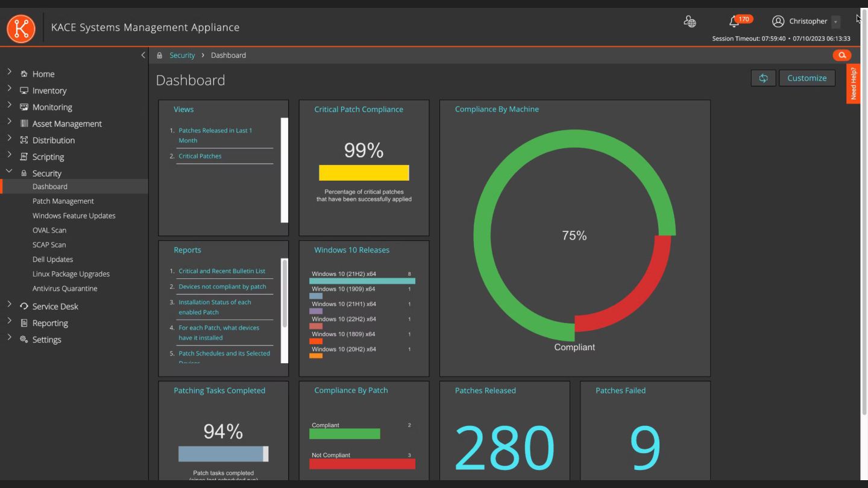Image resolution: width=868 pixels, height=488 pixels.
Task: Click the lock icon in the breadcrumb
Action: (x=160, y=55)
